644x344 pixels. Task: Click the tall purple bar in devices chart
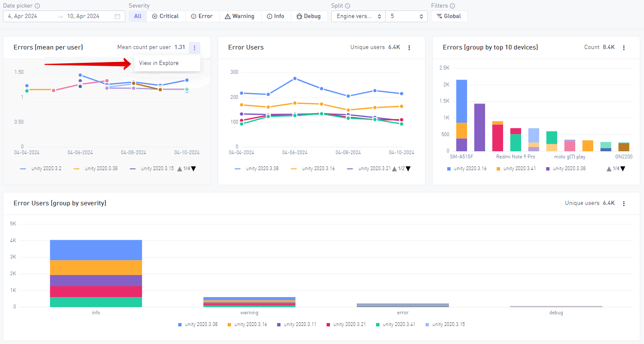click(x=480, y=127)
